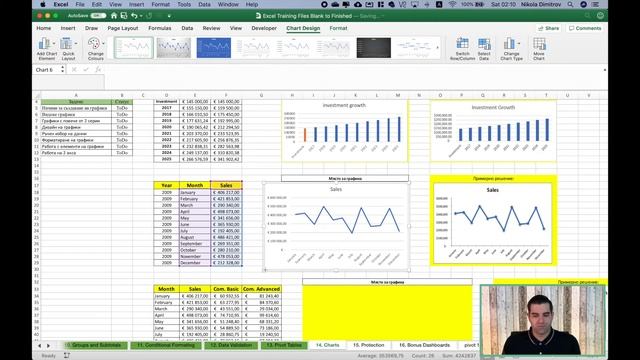Click the Switch Row/Column button

tap(462, 49)
